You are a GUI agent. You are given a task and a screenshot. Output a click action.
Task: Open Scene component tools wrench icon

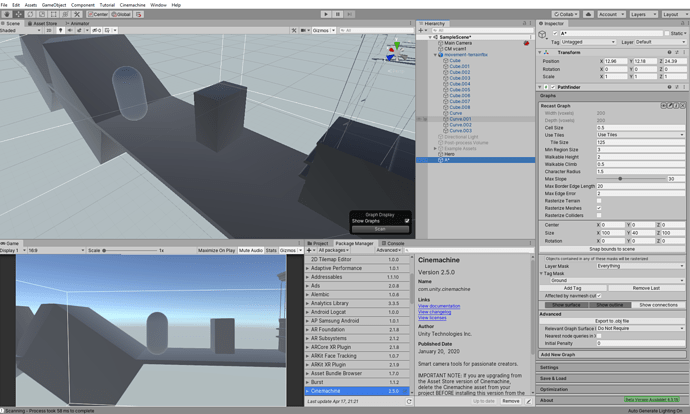coord(294,30)
